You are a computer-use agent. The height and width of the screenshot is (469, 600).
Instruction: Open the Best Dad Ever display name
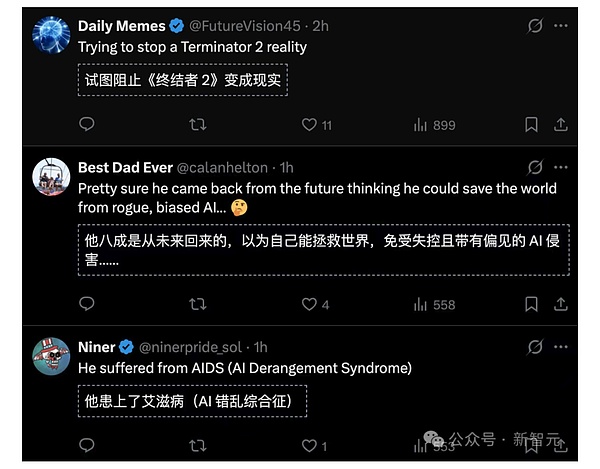[x=125, y=167]
